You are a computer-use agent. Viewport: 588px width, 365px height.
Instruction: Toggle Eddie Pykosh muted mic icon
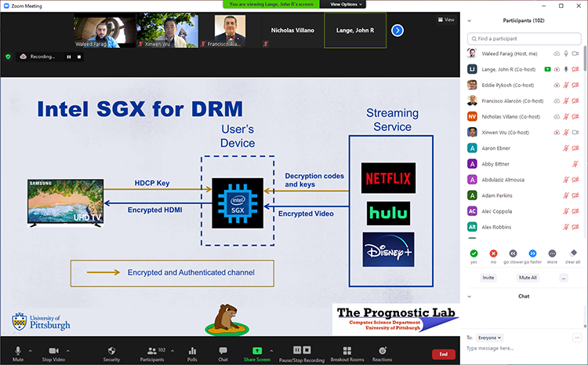(x=566, y=86)
